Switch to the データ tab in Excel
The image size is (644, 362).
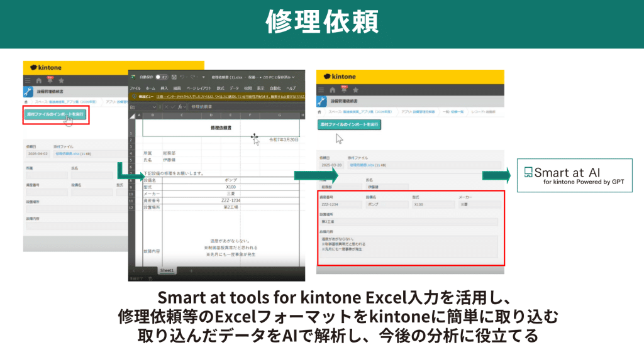(x=234, y=88)
